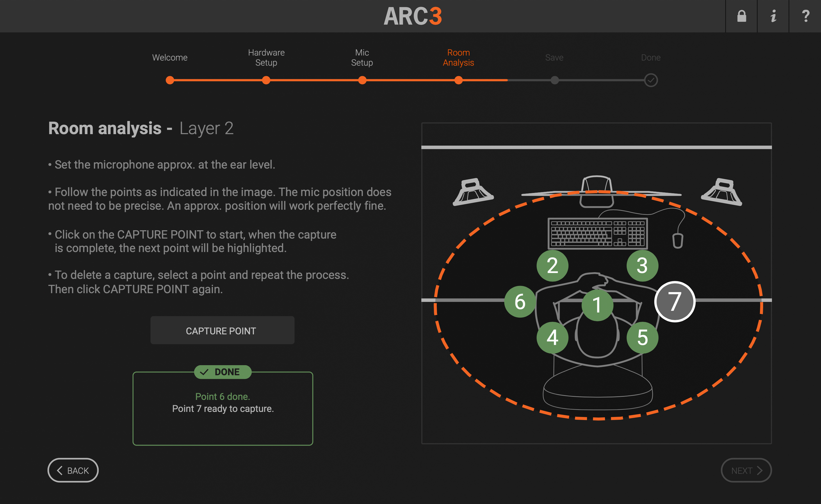Viewport: 821px width, 504px height.
Task: Click the DONE checkmark badge above the status box
Action: pos(223,372)
